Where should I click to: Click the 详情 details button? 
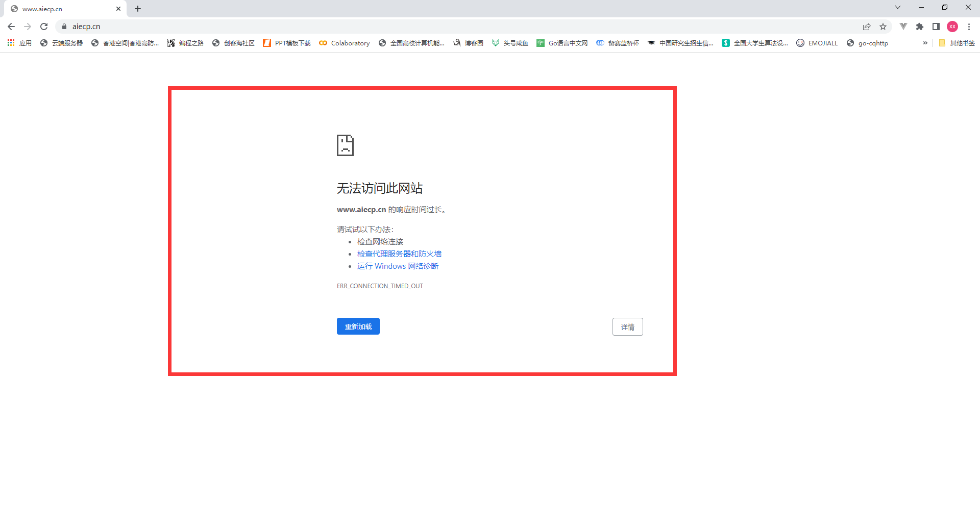[628, 327]
